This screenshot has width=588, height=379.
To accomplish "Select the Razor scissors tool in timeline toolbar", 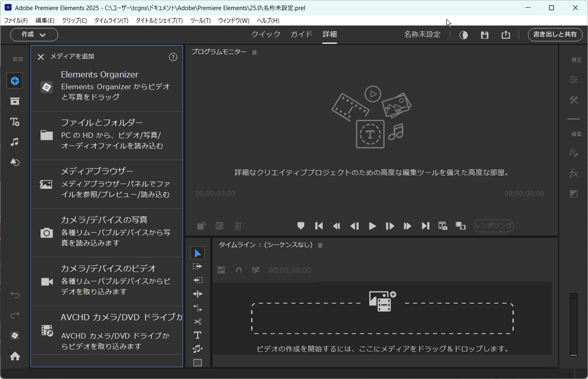I will [x=198, y=322].
